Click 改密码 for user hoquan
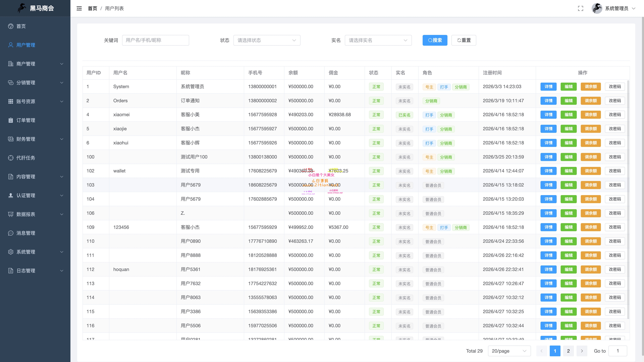Image resolution: width=644 pixels, height=362 pixels. coord(615,269)
